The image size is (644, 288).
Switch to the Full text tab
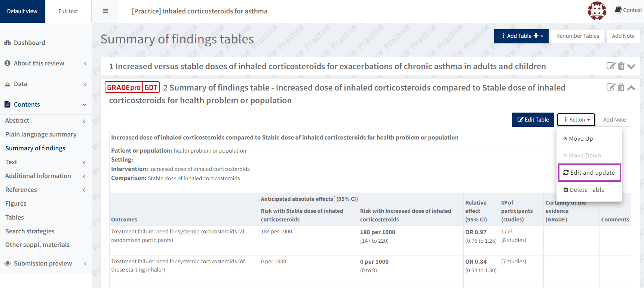point(68,11)
